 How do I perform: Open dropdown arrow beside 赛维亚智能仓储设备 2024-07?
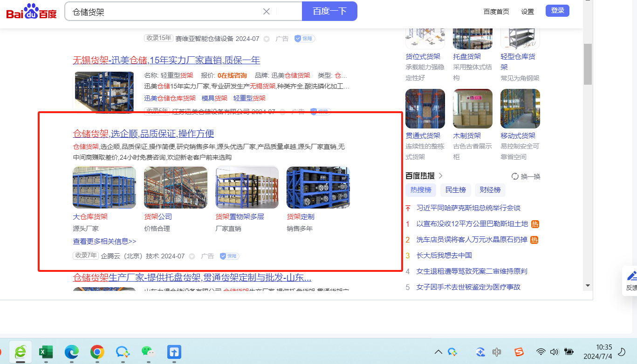click(267, 39)
